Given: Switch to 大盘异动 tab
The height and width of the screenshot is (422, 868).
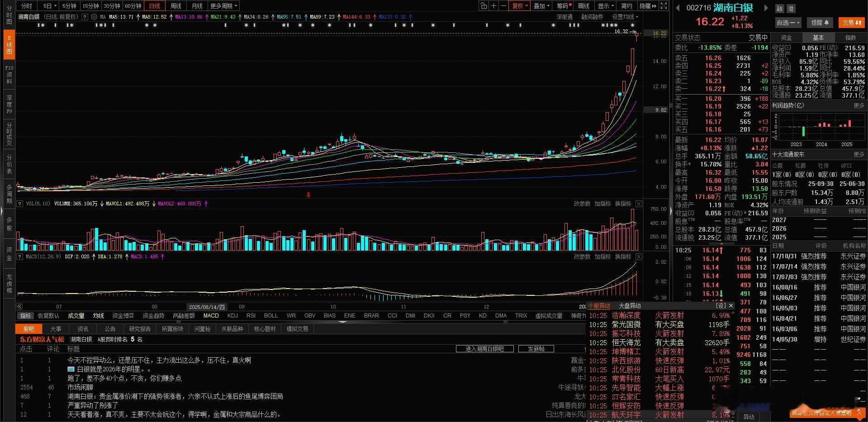Looking at the screenshot, I should 630,306.
